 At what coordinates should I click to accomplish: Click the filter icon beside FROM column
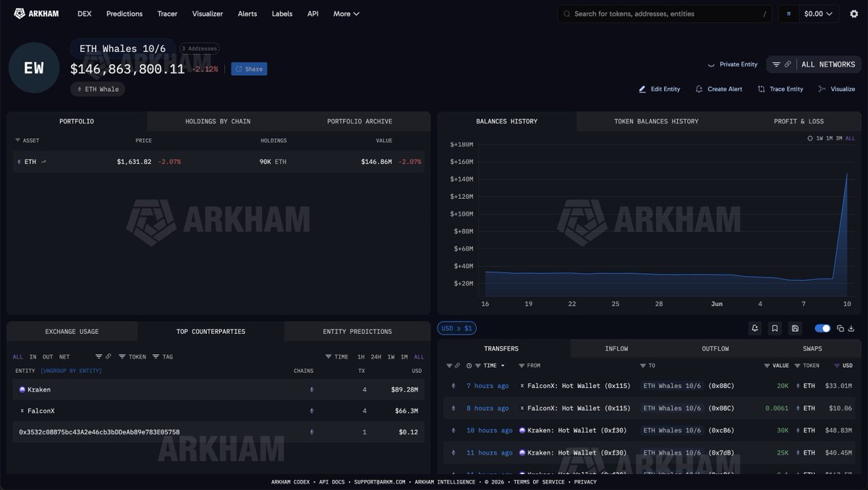coord(522,366)
